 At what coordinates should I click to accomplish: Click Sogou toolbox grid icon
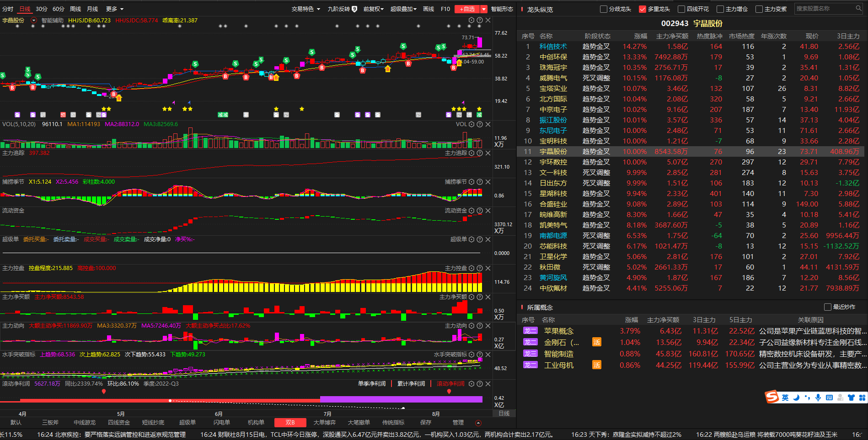pyautogui.click(x=862, y=398)
